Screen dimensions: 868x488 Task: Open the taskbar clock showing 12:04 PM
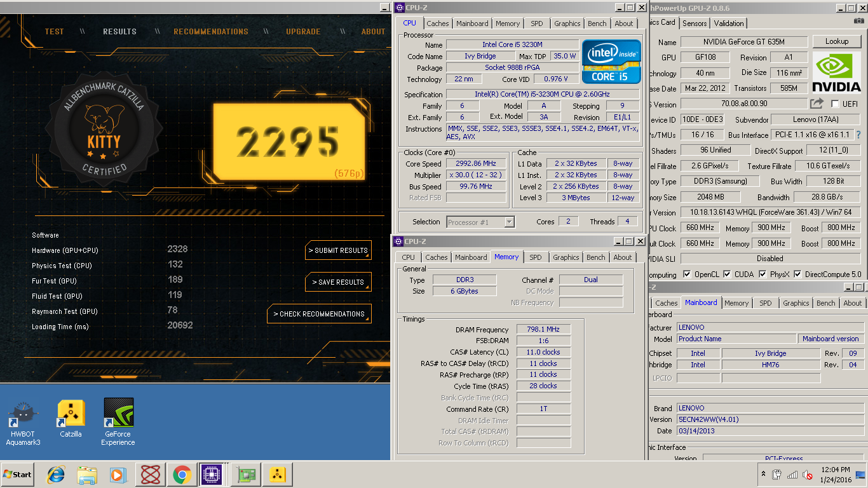835,475
